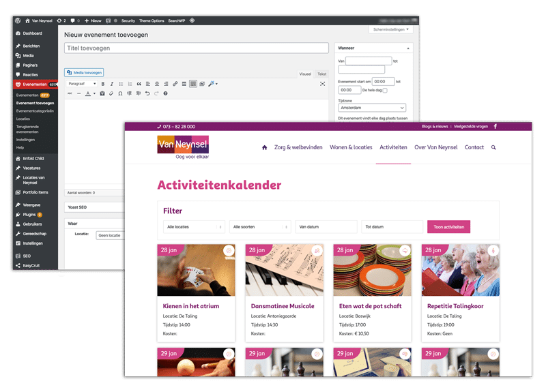Image resolution: width=546 pixels, height=392 pixels.
Task: Insert a special character with omega icon
Action: 120,93
